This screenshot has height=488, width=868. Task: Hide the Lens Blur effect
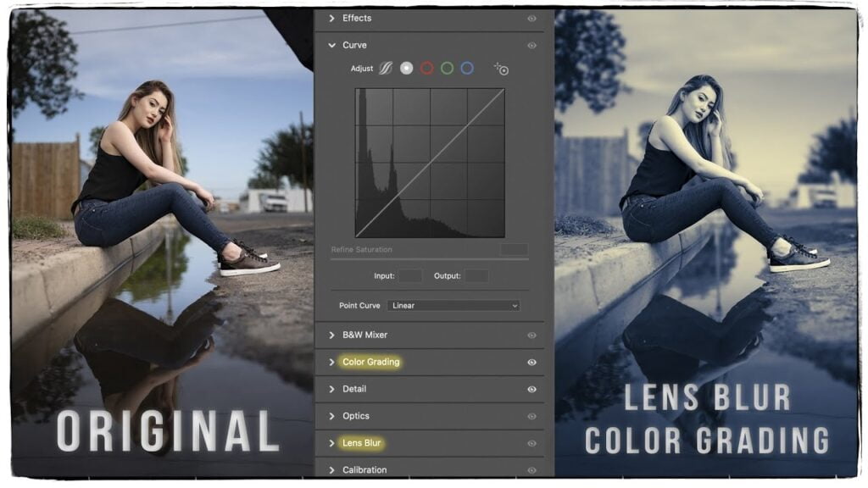pyautogui.click(x=531, y=442)
